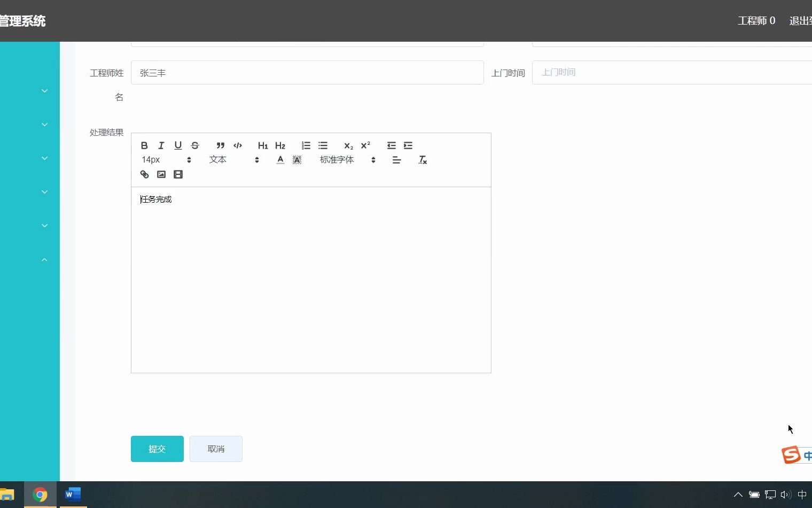The image size is (812, 508).
Task: Focus the 工程师姓名 input field
Action: tap(307, 73)
